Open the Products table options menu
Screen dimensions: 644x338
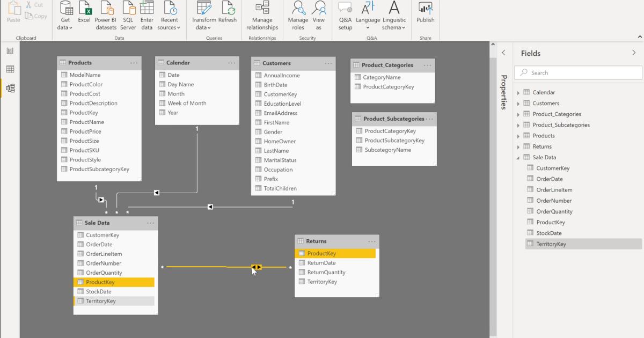(134, 63)
